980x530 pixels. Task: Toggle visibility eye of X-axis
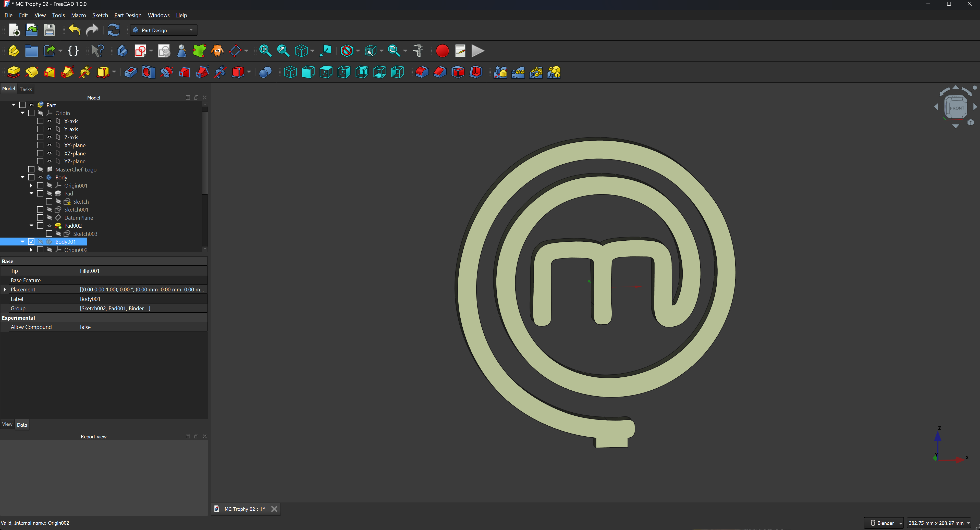tap(49, 121)
